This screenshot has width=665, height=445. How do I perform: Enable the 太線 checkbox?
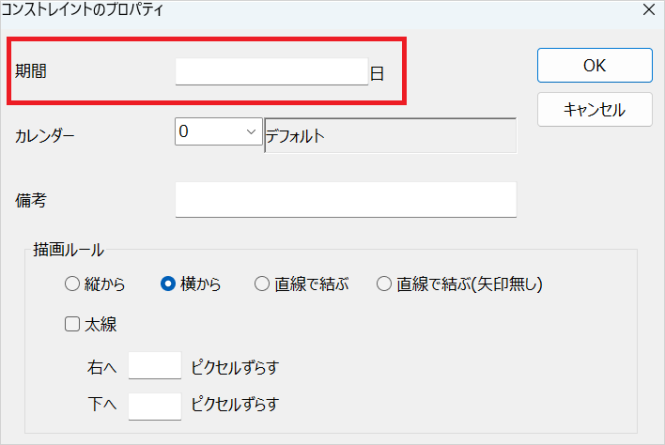pos(71,324)
